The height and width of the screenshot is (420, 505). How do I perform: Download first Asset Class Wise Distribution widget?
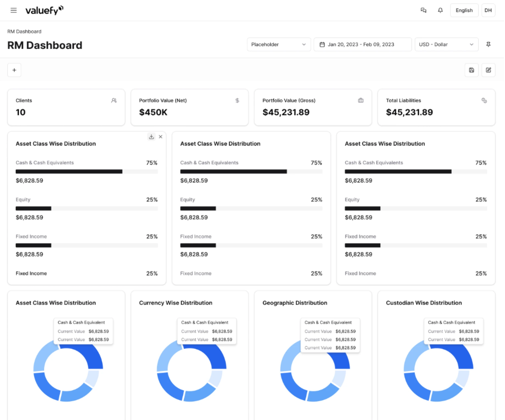tap(151, 137)
